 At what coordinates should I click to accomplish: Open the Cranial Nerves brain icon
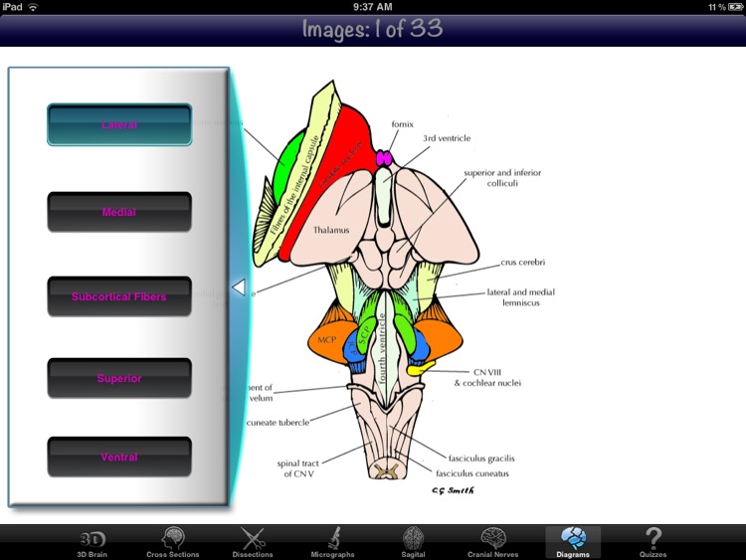(493, 538)
